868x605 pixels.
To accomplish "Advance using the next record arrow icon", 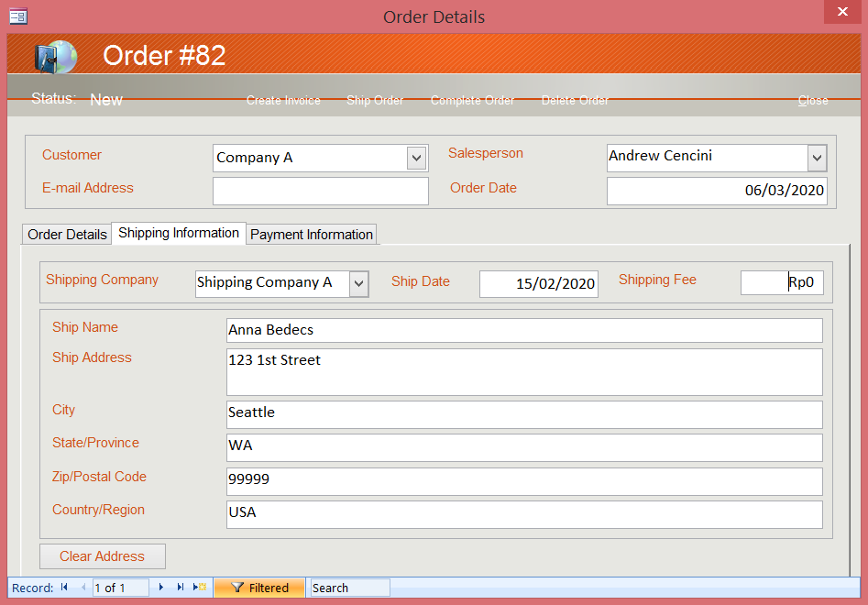I will [160, 588].
